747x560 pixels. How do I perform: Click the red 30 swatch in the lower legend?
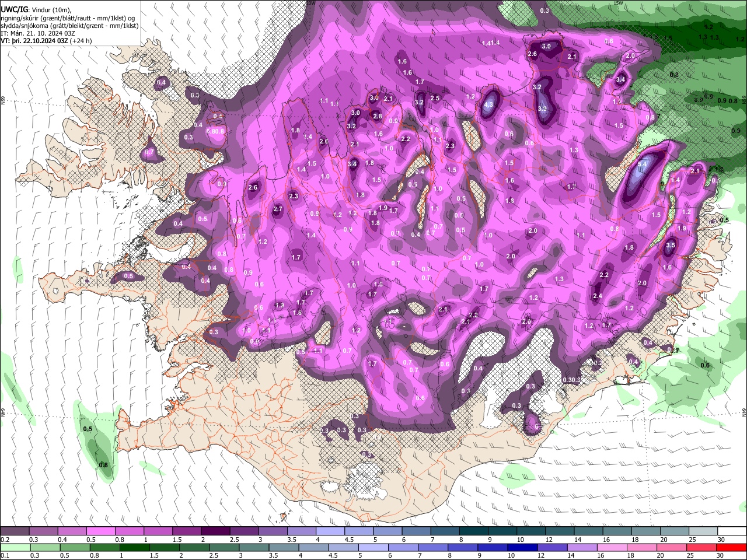click(732, 548)
